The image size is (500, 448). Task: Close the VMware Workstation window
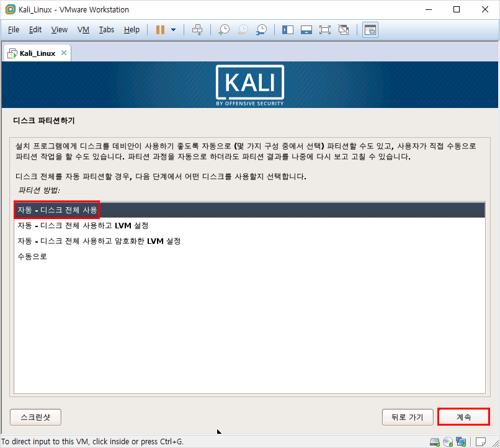[485, 9]
